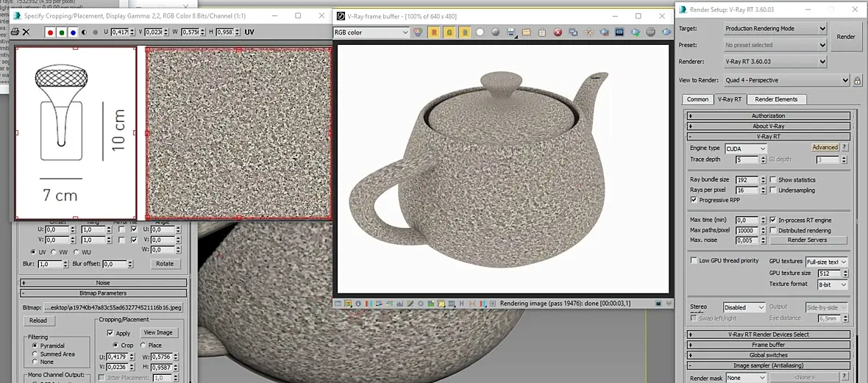Click the copy to clipboard icon in frame buffer
The width and height of the screenshot is (868, 383).
[x=542, y=32]
